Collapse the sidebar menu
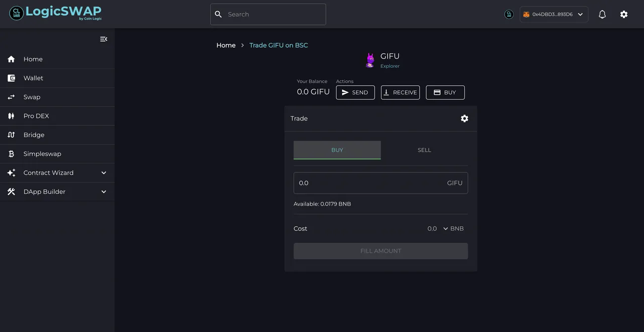Image resolution: width=644 pixels, height=332 pixels. click(104, 39)
